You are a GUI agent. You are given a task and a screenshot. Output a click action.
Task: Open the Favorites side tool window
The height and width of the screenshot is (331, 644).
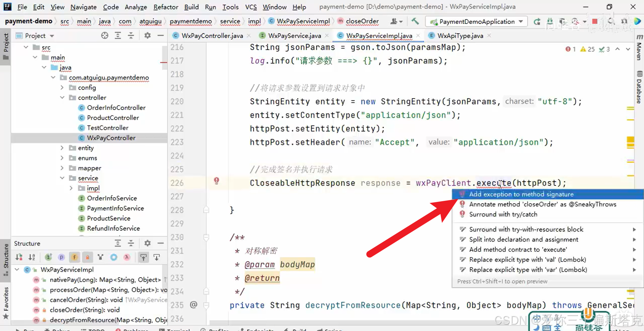coord(6,303)
